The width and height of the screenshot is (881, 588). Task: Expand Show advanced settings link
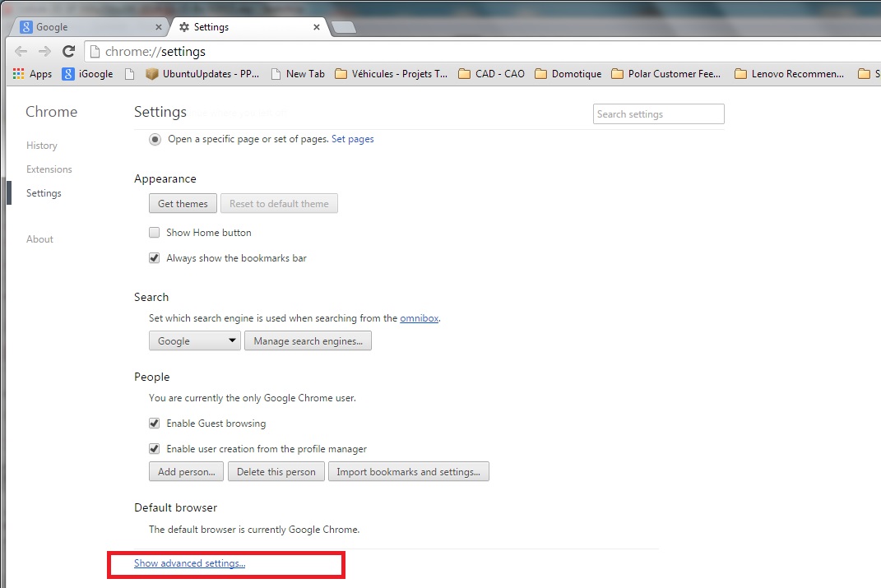[189, 563]
